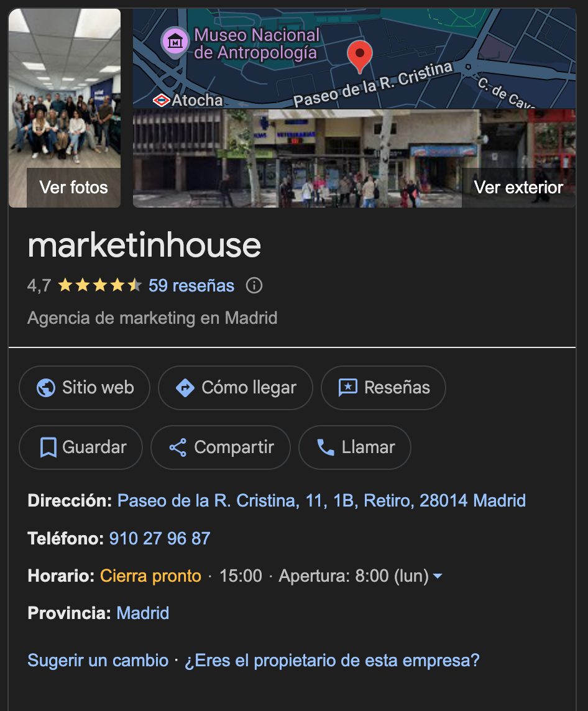Click the 4,7 rating number

(x=39, y=286)
